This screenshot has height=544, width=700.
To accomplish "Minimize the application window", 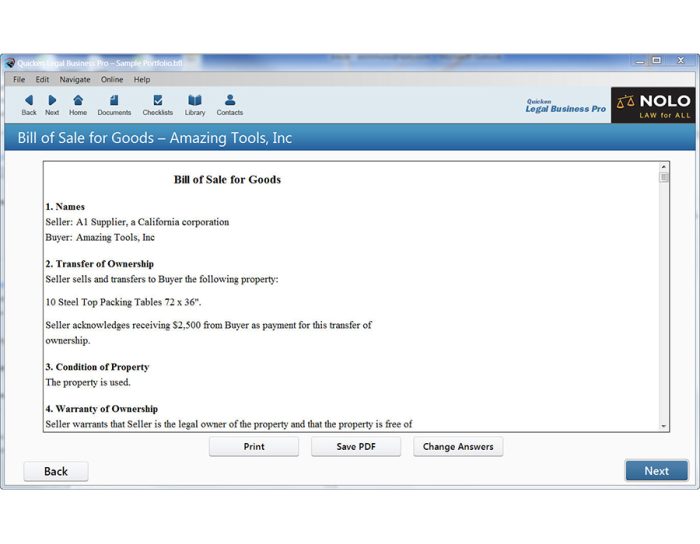I will point(640,61).
